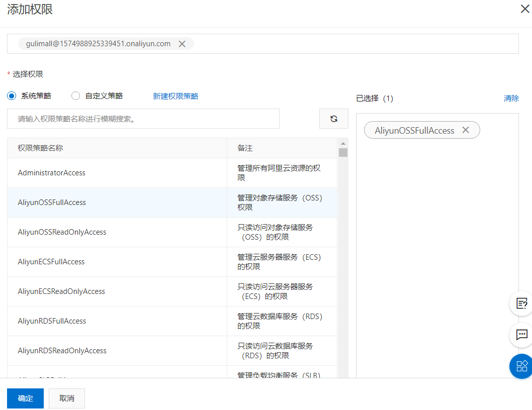Open the blue apps grid floating button
Viewport: 532px width, 410px height.
[521, 366]
